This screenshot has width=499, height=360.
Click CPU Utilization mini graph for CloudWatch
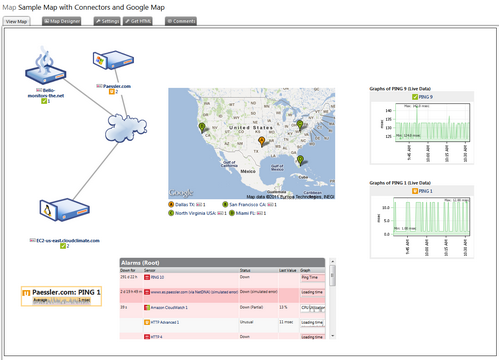[x=313, y=309]
